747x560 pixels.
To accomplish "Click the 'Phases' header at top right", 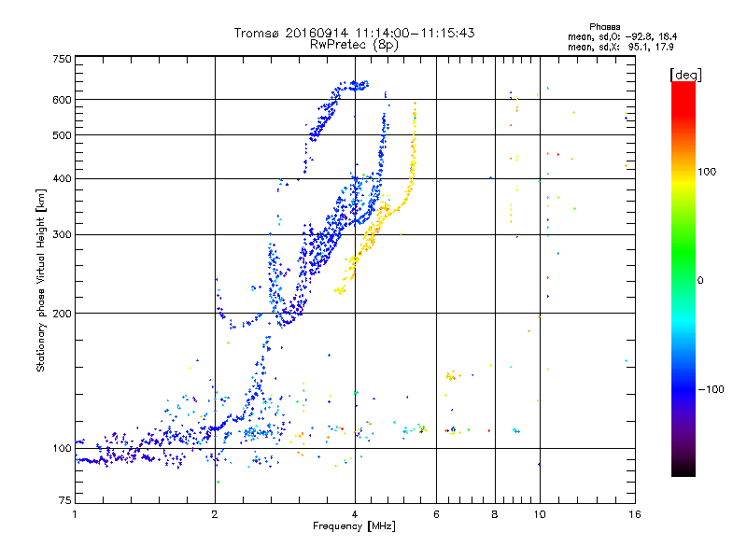I will (x=604, y=27).
